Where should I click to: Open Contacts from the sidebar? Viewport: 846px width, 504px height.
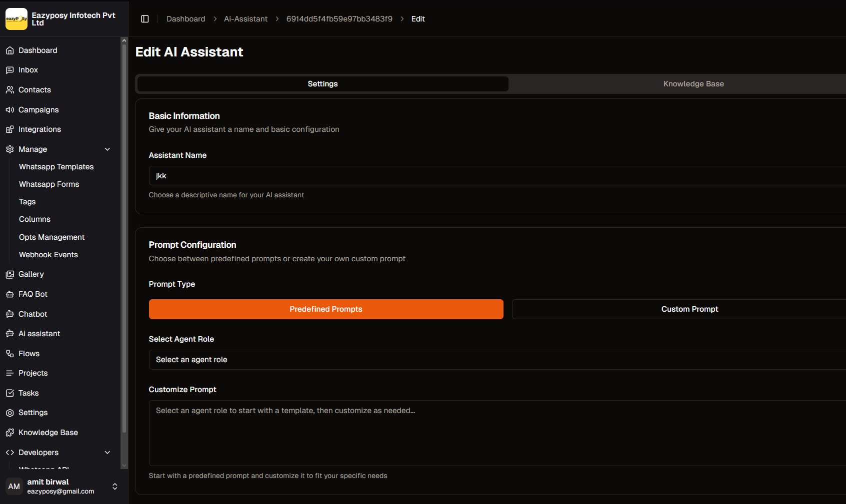click(x=10, y=90)
